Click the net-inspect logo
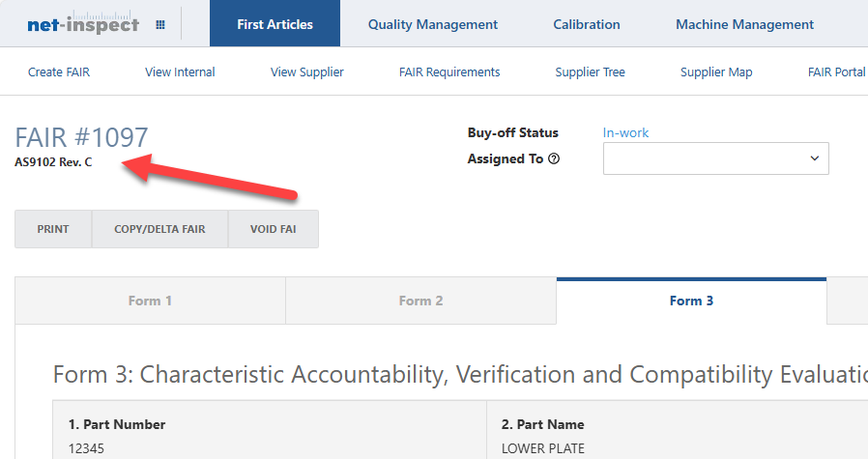This screenshot has width=868, height=459. [83, 24]
